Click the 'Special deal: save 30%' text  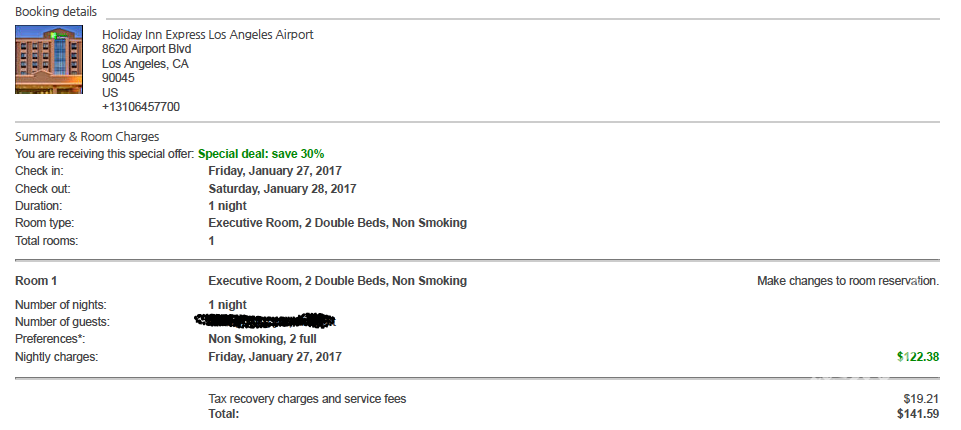[261, 154]
